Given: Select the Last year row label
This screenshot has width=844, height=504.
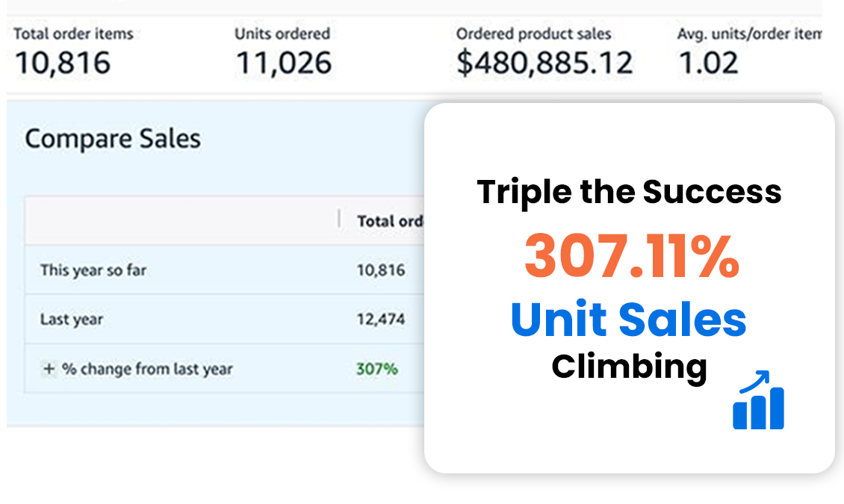Looking at the screenshot, I should pos(72,320).
